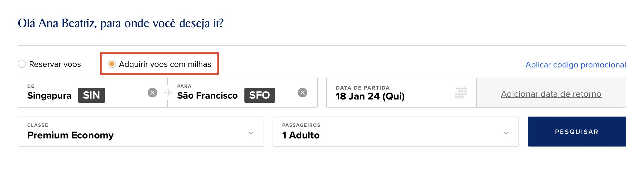Click the PESQUISAR search button

pyautogui.click(x=577, y=132)
